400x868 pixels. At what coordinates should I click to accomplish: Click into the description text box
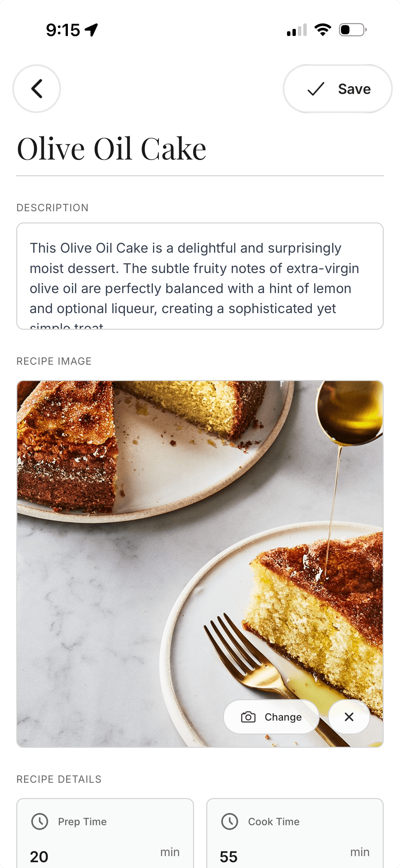pyautogui.click(x=200, y=276)
